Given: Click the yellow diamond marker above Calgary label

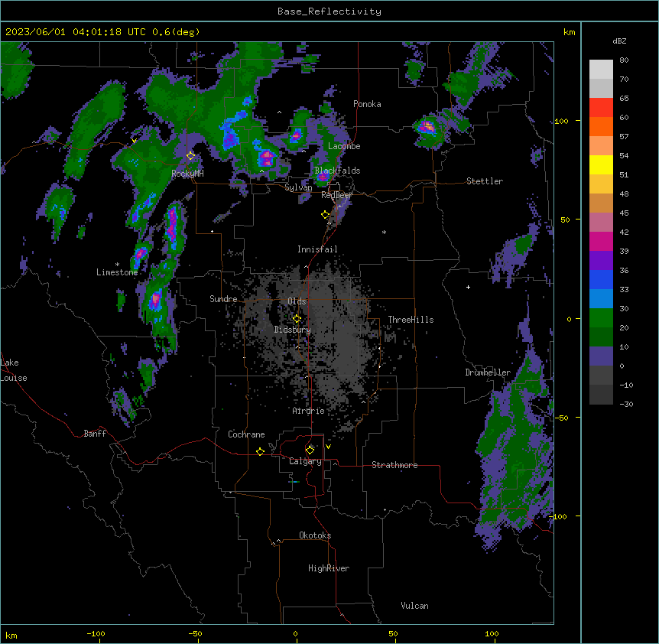Looking at the screenshot, I should point(310,450).
